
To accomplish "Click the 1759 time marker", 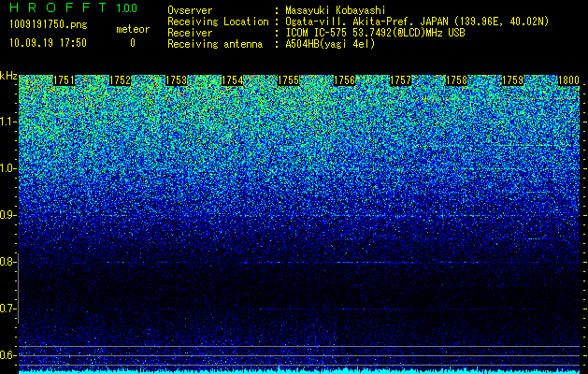I will tap(512, 80).
